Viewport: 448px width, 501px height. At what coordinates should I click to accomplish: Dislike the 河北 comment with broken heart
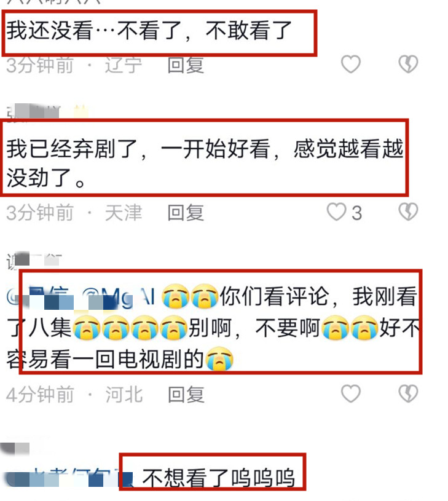(408, 393)
